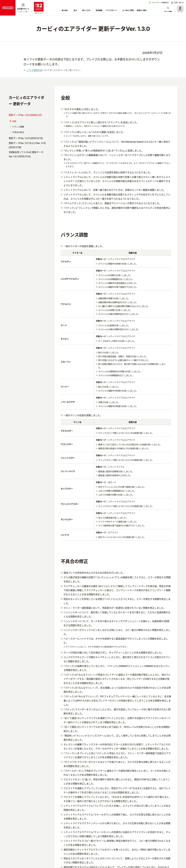This screenshot has height=868, width=186.
Task: Jump to バランス調整 via the sidebar link
Action: point(18,127)
